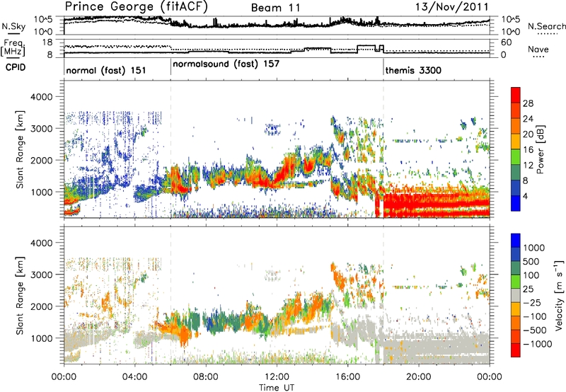Click the '4000' tick of the power panel
This screenshot has height=392, width=566.
(42, 97)
